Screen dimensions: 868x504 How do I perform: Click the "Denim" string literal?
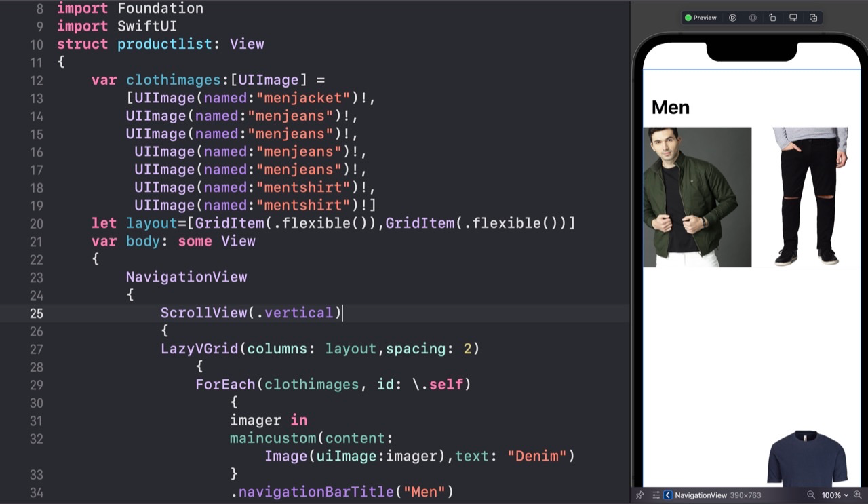click(x=537, y=456)
